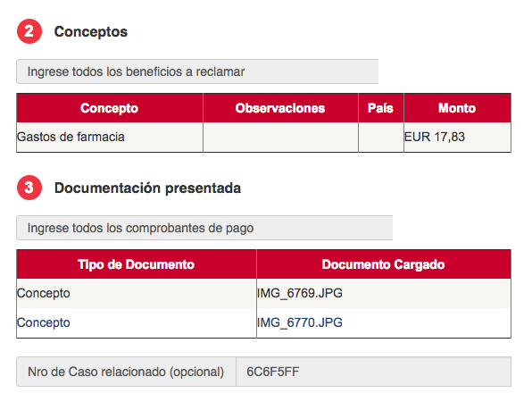
Task: Click the EUR 17,83 amount cell
Action: [457, 138]
